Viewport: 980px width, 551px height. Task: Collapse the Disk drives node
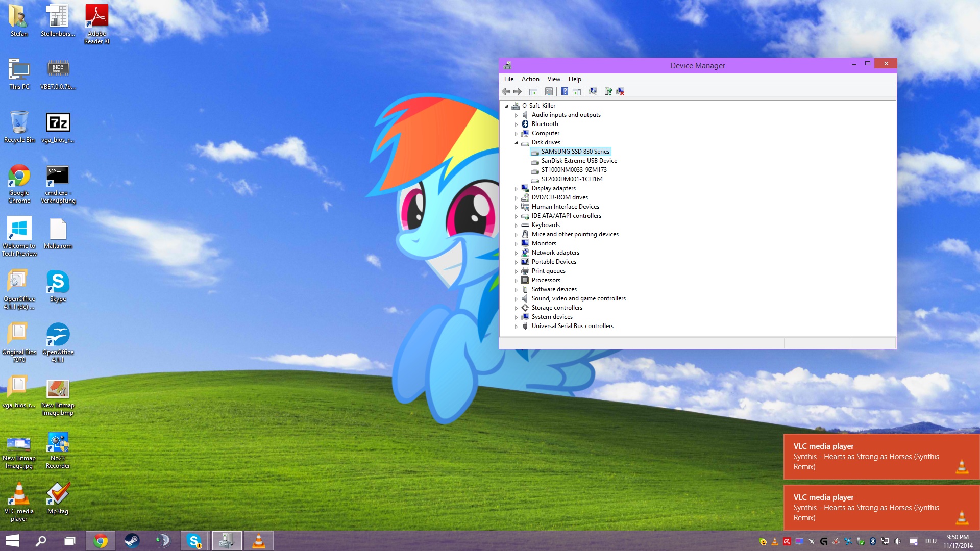(x=516, y=143)
